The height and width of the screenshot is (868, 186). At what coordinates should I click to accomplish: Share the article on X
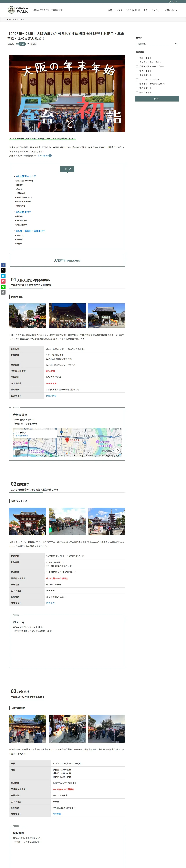coord(3,270)
